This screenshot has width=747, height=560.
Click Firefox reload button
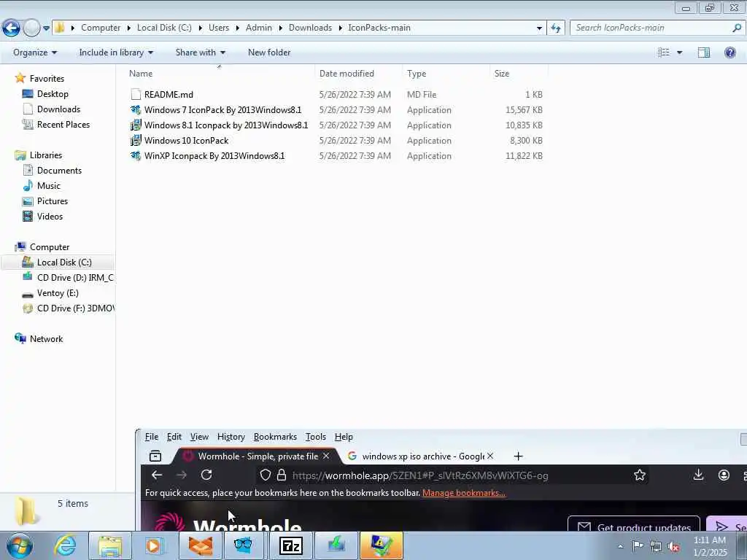(206, 475)
